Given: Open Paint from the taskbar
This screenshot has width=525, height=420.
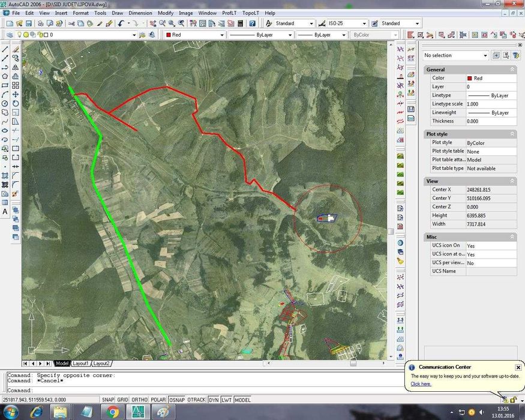Looking at the screenshot, I should [163, 412].
